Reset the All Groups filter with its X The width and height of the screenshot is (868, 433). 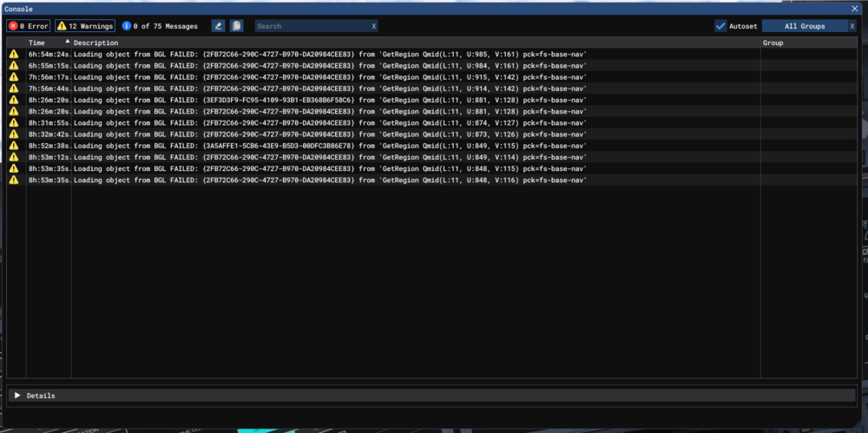tap(852, 26)
